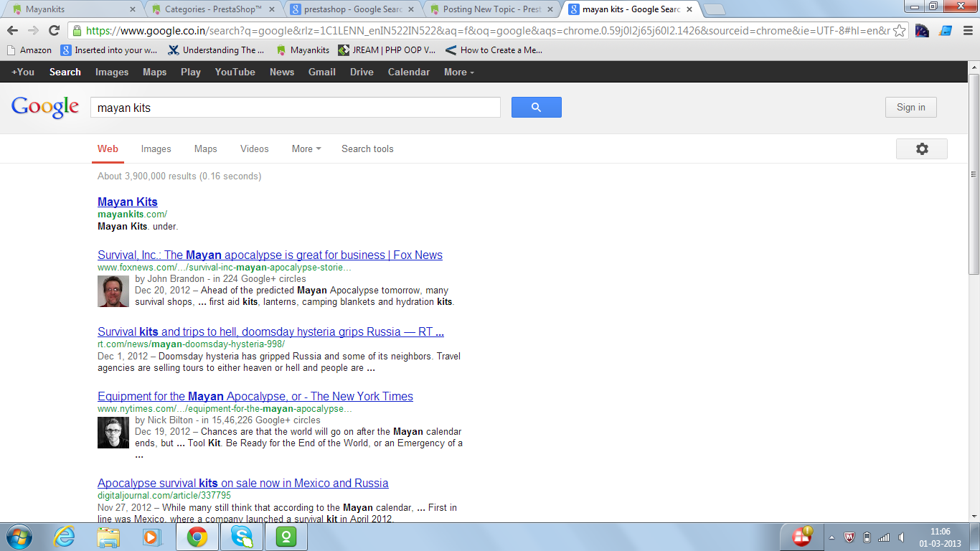Click the Sign in button

pos(910,107)
